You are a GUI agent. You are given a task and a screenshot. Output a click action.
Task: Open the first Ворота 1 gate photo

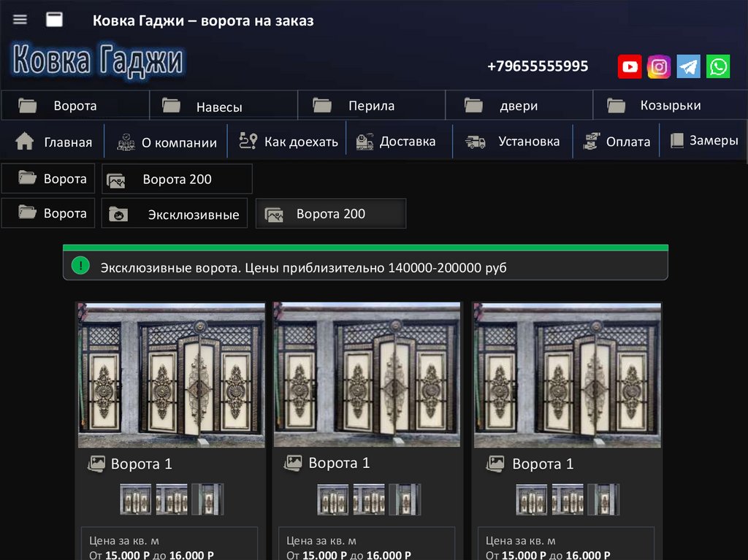tap(172, 375)
